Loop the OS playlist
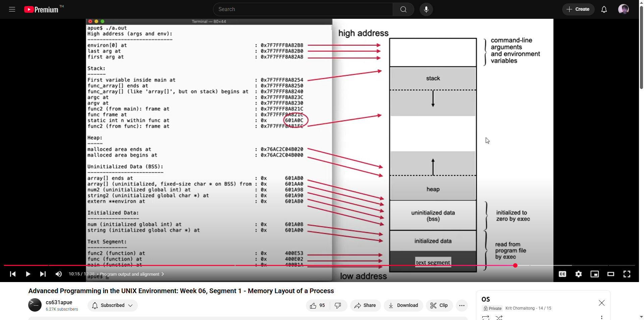 point(486,318)
